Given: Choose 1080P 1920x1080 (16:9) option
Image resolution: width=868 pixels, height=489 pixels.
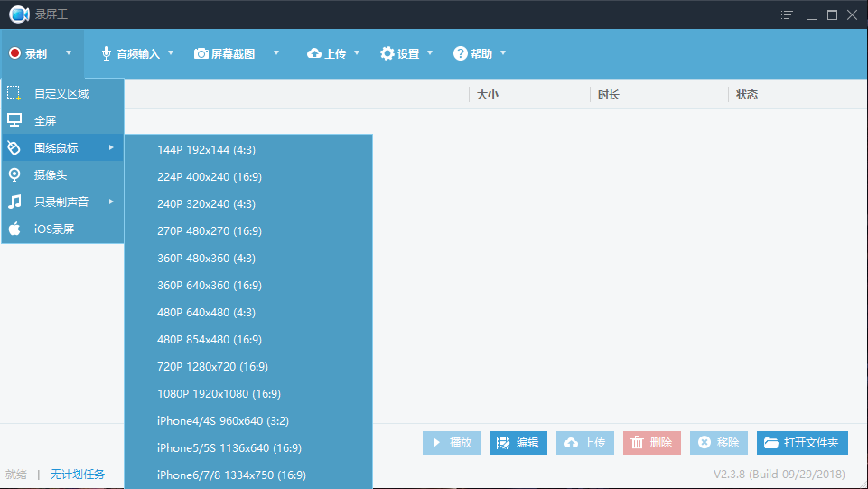Looking at the screenshot, I should point(219,394).
